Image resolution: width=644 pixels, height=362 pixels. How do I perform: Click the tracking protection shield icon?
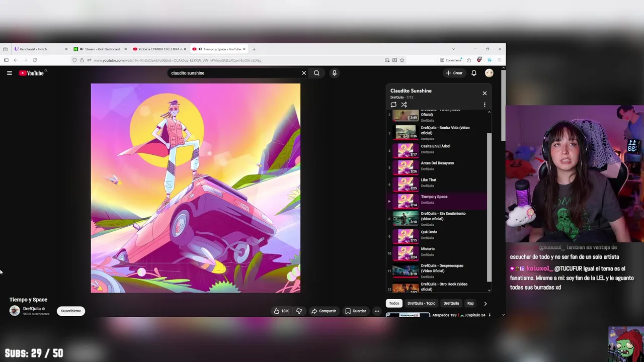(74, 60)
